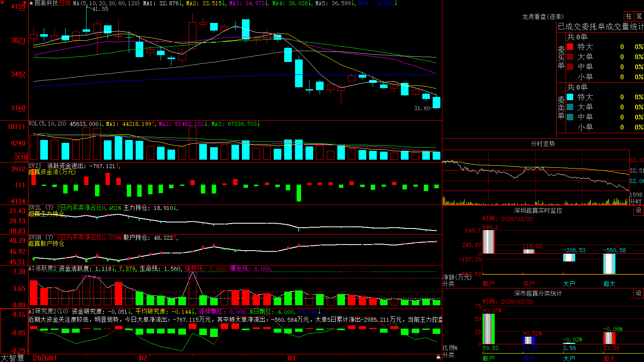Click 超大 ratio bar labeled 23.35
Screen dimensions: 644x362
609,338
